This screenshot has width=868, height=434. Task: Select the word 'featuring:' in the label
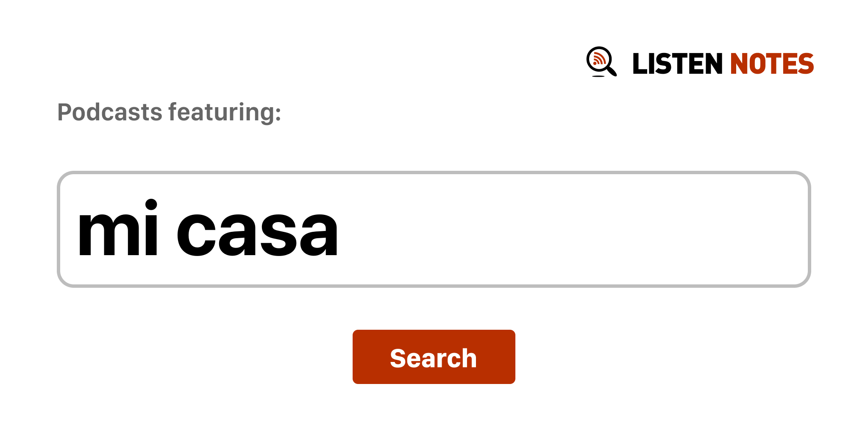pos(225,113)
